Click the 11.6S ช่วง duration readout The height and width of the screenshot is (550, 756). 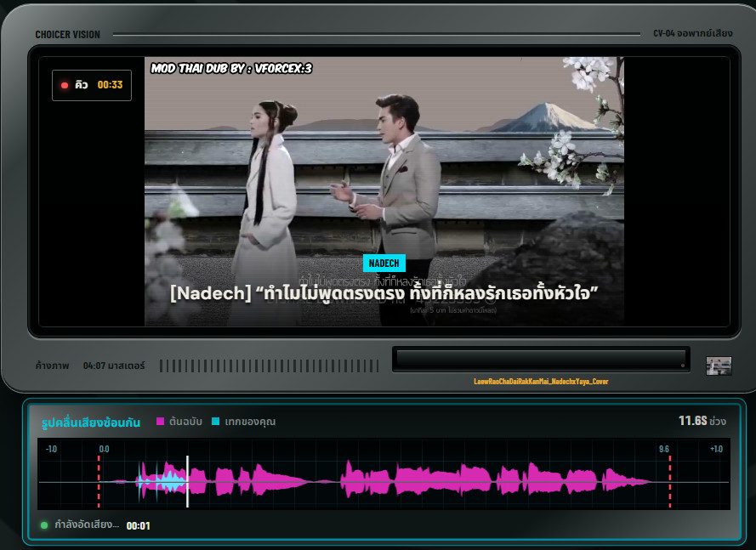tap(702, 421)
